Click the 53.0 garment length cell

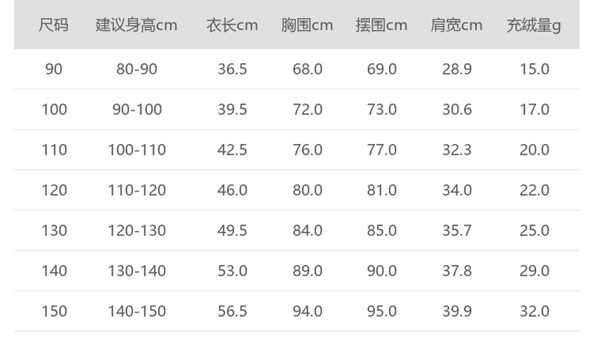[x=232, y=271]
